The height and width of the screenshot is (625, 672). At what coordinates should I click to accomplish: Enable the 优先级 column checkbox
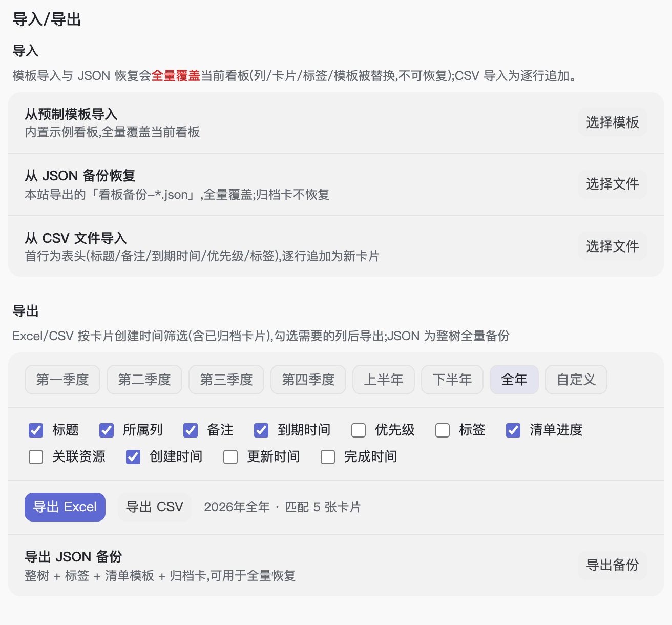point(359,430)
